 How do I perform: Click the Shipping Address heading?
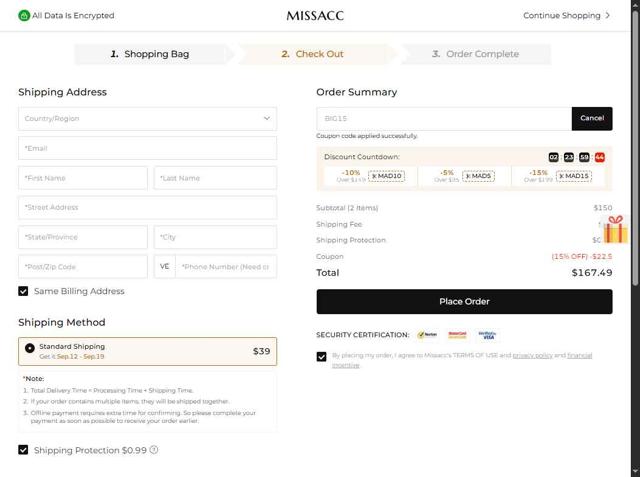[x=62, y=92]
